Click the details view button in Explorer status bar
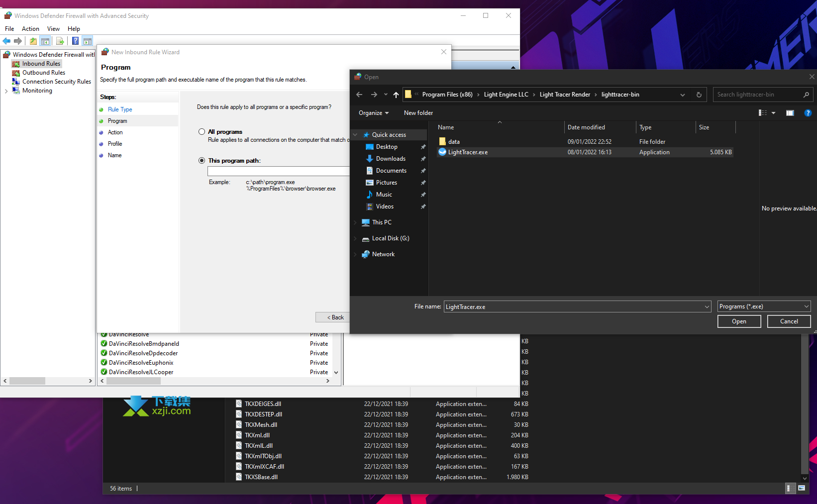Screen dimensions: 817x504 coord(789,488)
